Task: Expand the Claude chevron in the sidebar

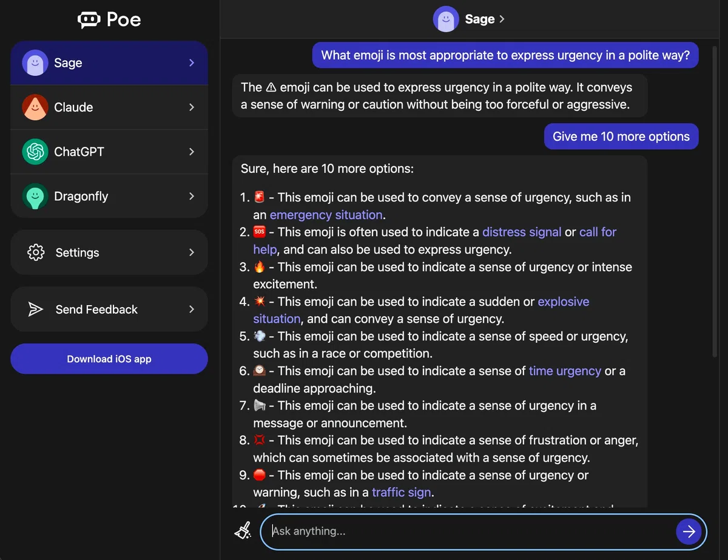Action: [x=192, y=107]
